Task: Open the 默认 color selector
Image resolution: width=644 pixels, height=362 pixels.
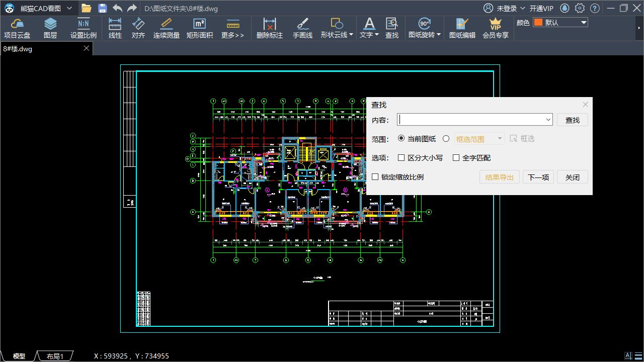Action: 559,22
